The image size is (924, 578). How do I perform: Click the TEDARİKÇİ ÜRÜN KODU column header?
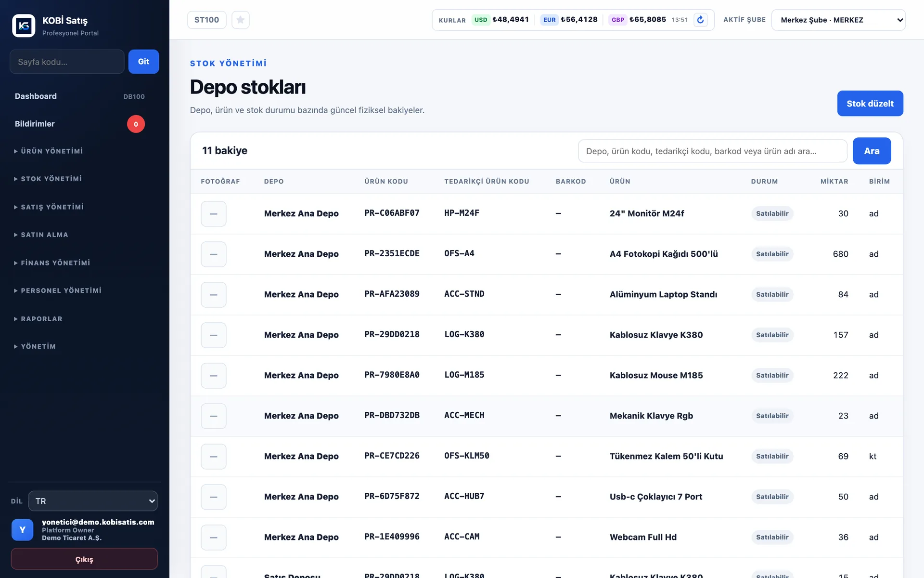[487, 182]
